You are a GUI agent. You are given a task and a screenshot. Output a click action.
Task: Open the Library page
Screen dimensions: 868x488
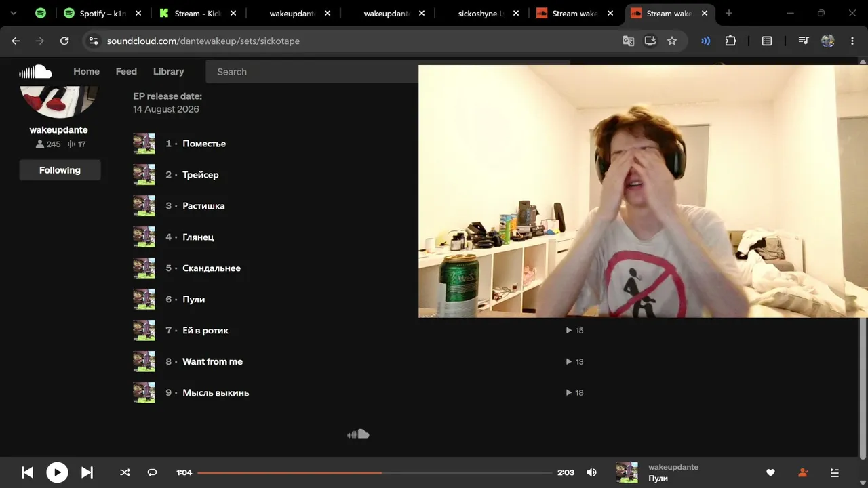click(x=169, y=71)
